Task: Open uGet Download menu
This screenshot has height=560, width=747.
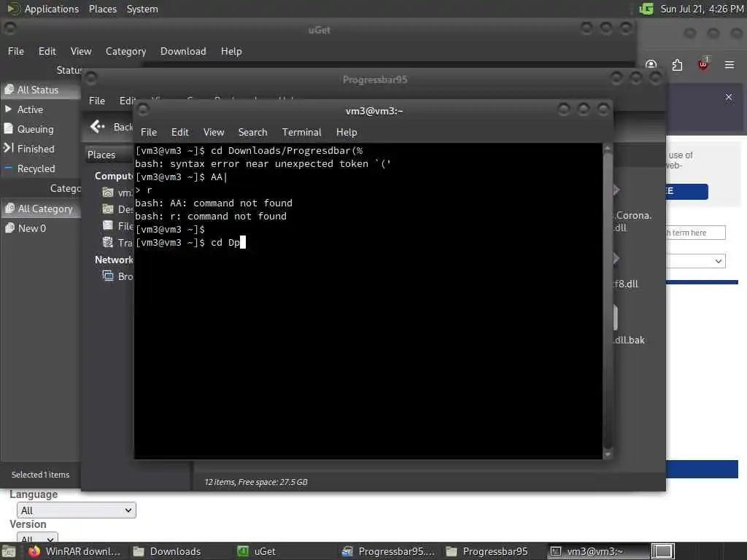Action: coord(183,52)
